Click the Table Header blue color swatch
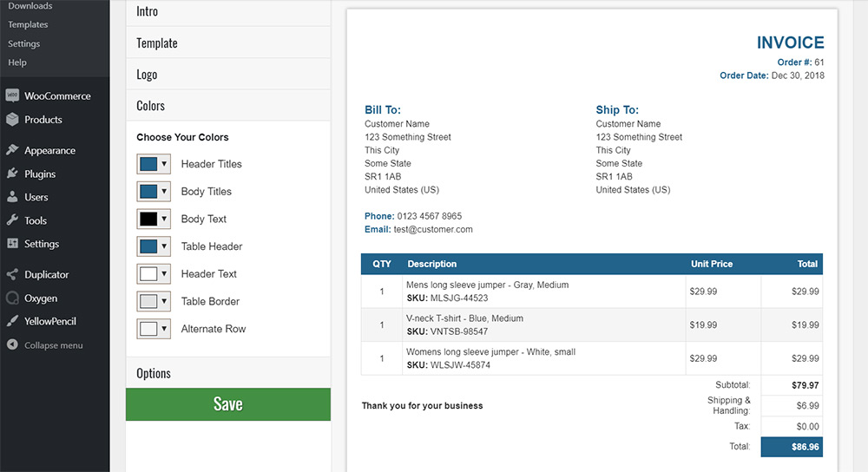This screenshot has width=868, height=472. click(148, 246)
